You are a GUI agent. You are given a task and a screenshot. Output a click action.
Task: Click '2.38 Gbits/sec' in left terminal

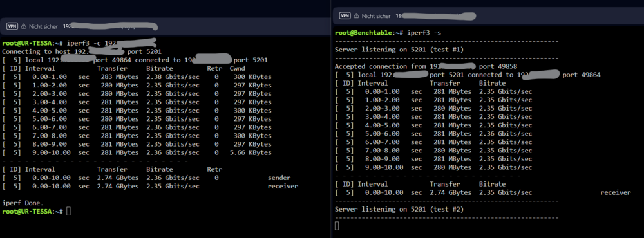(x=173, y=77)
